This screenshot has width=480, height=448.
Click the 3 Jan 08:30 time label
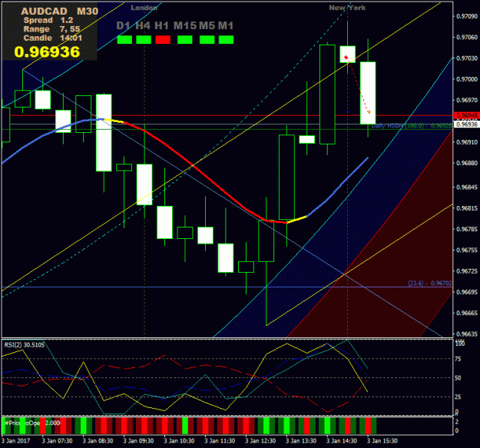pos(98,441)
